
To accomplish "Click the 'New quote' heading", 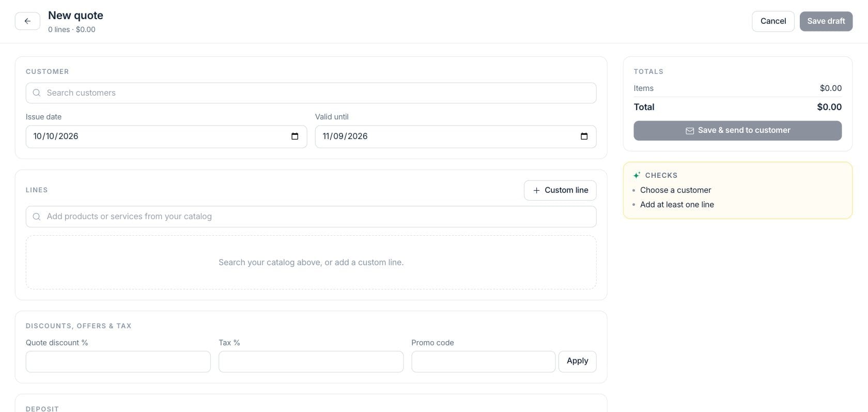I will coord(75,16).
